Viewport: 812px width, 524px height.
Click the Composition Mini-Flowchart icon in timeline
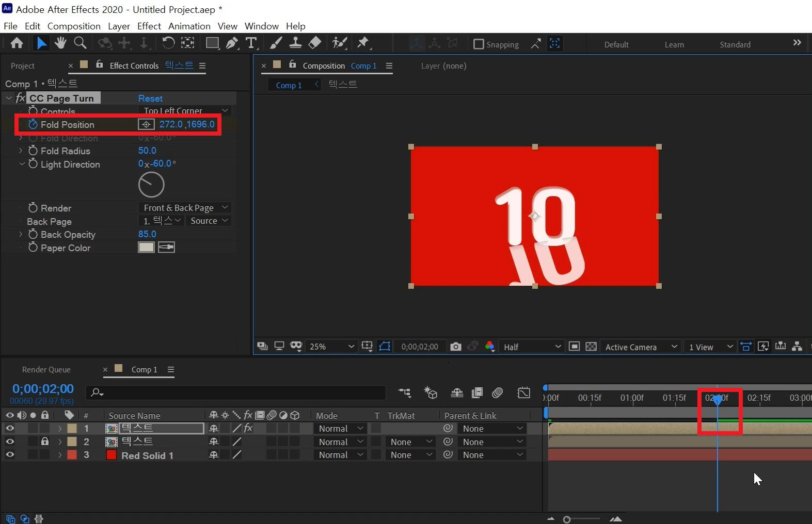click(x=405, y=393)
